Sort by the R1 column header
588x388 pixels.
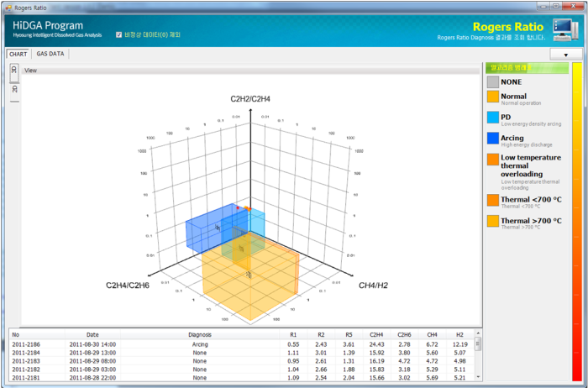click(293, 335)
